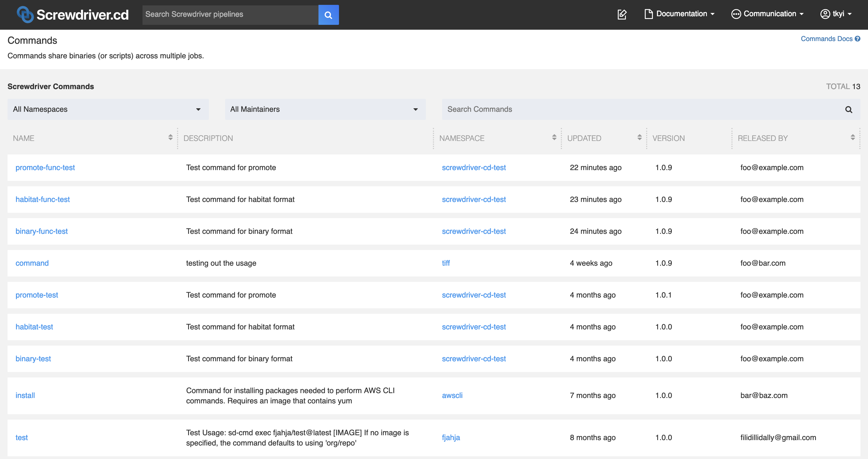Open the install command
868x459 pixels.
(25, 395)
